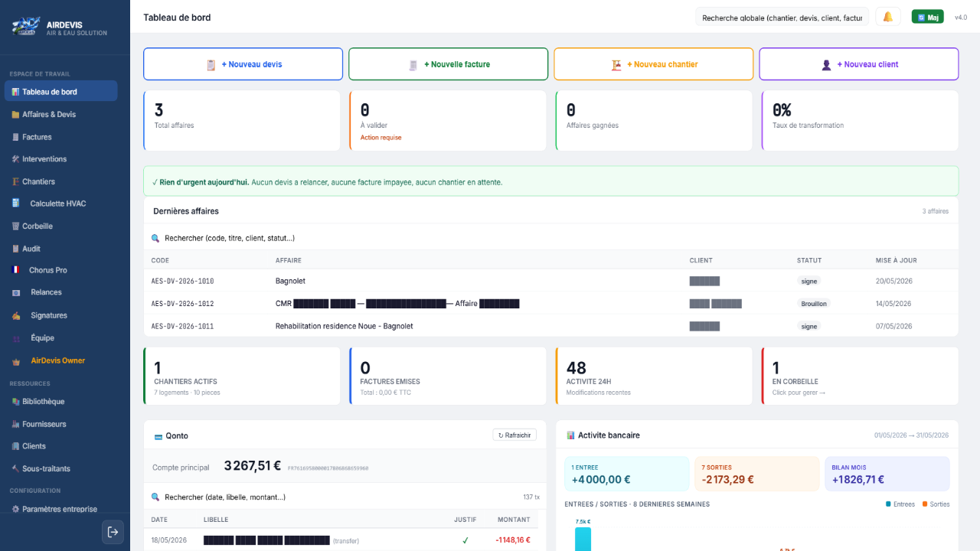980x551 pixels.
Task: Open affaire row AES-DV-2026-1010
Action: 550,281
